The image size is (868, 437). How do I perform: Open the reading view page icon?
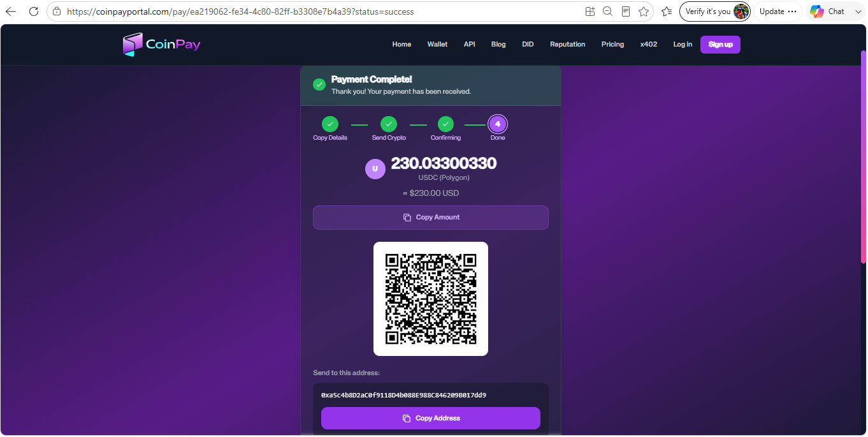pos(626,11)
